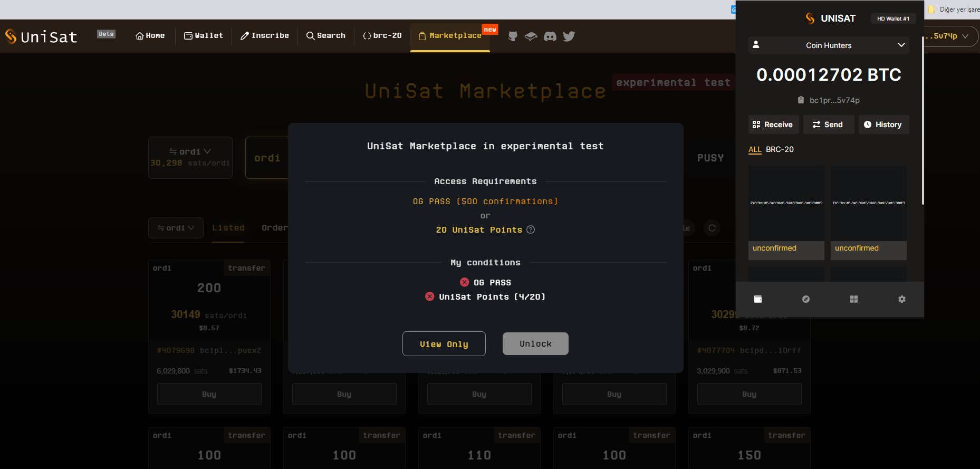Screen dimensions: 980x469
Task: Click the OG PASS (500 confirmations) text
Action: [485, 202]
